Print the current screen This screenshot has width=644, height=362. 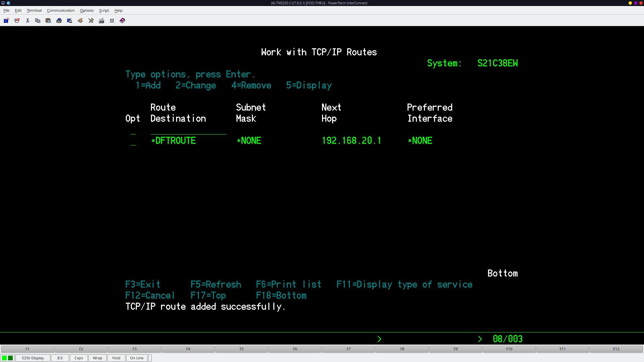pos(59,20)
